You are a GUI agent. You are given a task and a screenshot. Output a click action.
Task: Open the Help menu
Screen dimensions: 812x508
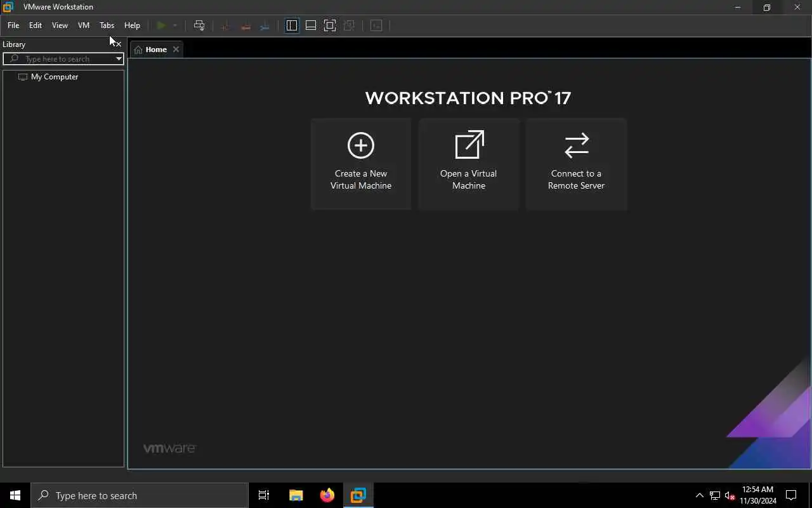click(132, 25)
